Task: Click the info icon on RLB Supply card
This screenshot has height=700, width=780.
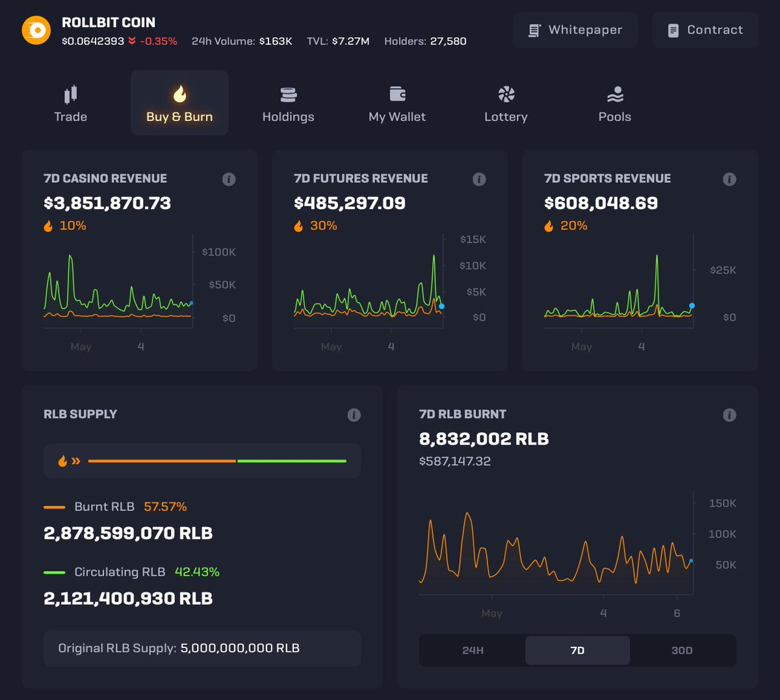Action: pyautogui.click(x=354, y=415)
